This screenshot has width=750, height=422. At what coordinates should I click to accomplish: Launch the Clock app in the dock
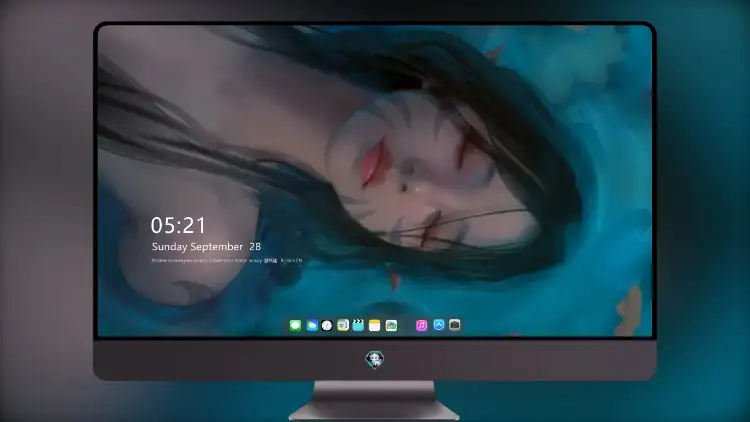coord(327,325)
